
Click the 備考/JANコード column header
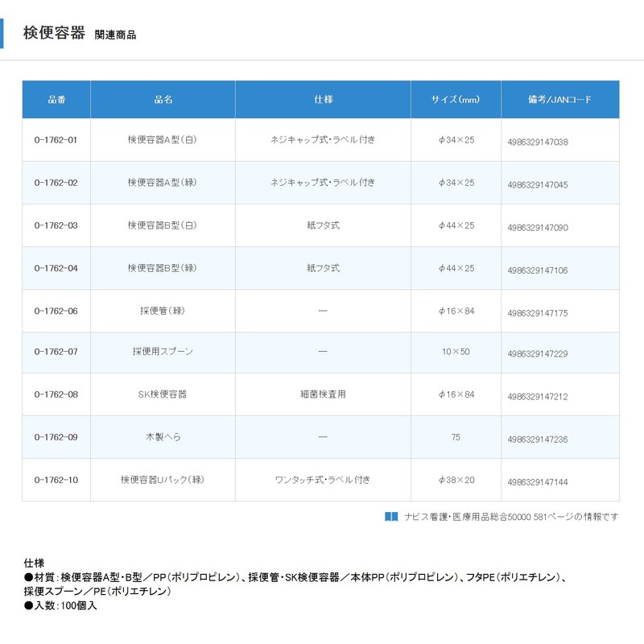point(559,100)
